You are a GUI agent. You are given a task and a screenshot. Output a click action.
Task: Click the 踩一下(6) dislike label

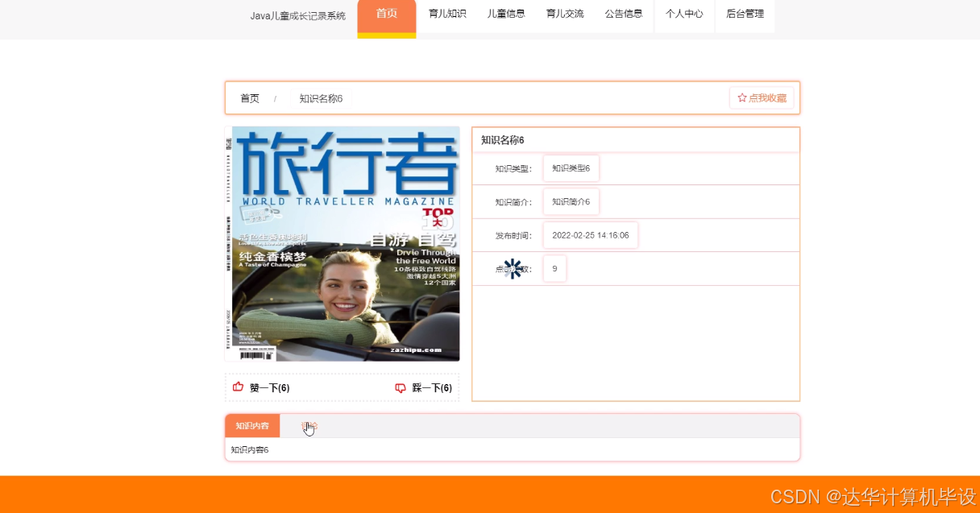tap(432, 388)
